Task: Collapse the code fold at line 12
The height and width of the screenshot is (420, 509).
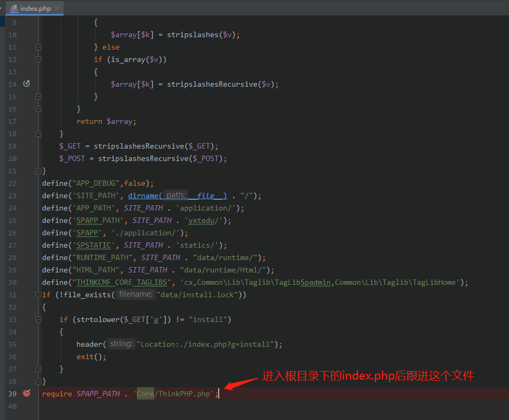Action: (x=38, y=59)
